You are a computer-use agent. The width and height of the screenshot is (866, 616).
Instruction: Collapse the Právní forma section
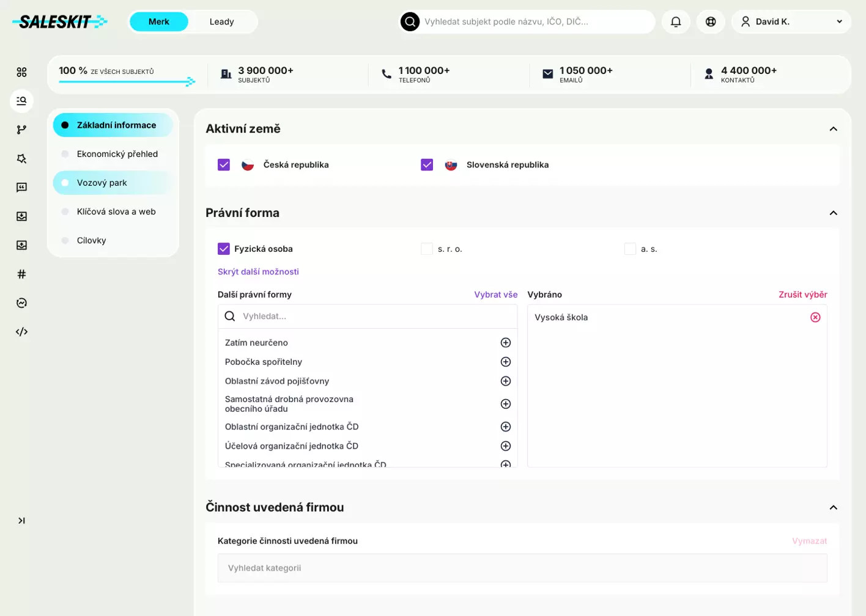(x=833, y=213)
